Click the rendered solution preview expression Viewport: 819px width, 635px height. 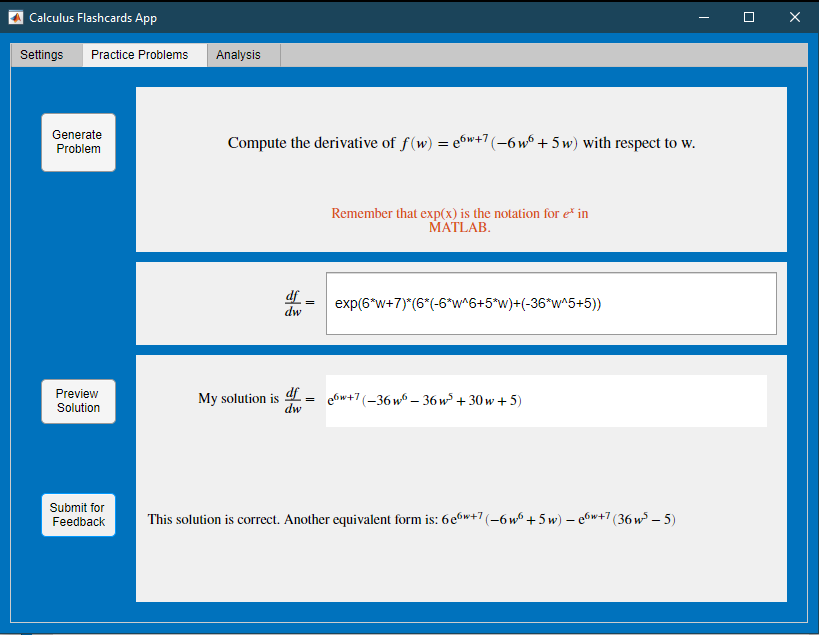click(x=424, y=400)
